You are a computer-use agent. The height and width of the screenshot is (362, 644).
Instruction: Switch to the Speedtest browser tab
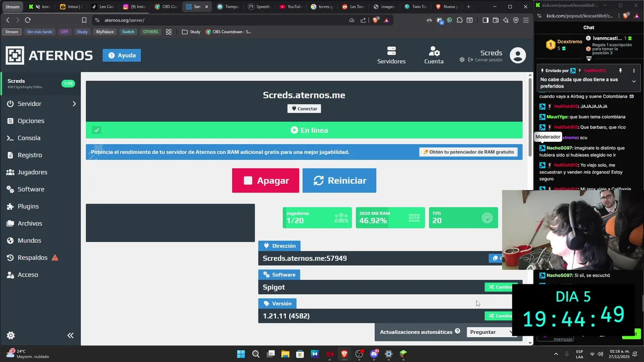260,7
